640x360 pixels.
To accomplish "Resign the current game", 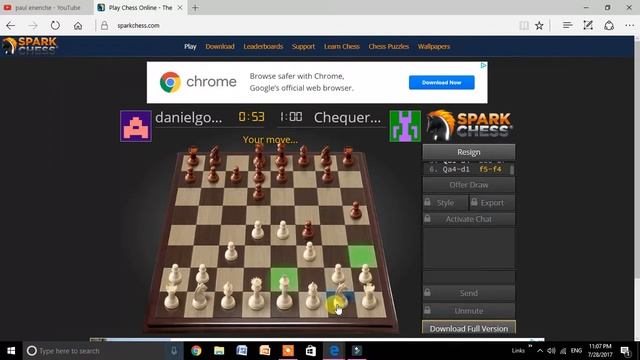I will pos(469,152).
